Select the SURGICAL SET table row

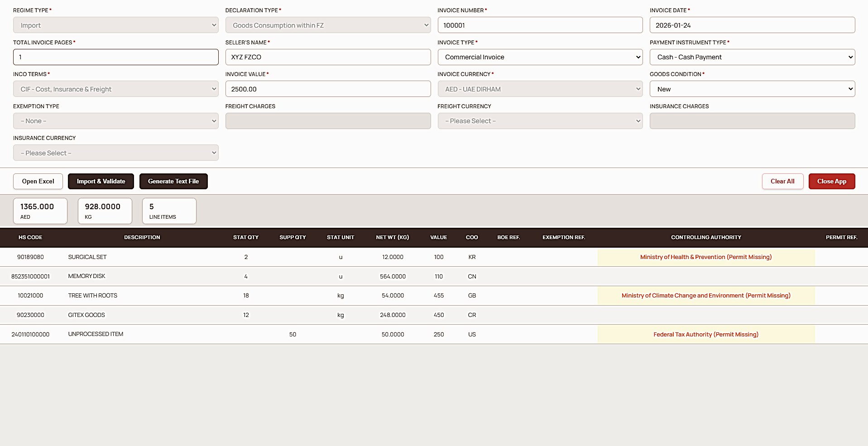[x=87, y=257]
